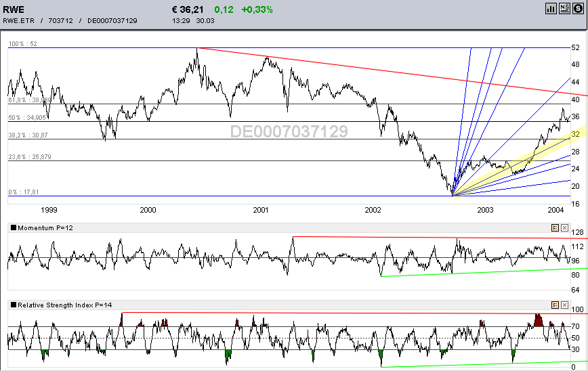Click the black square beside Momentum label

[x=14, y=227]
